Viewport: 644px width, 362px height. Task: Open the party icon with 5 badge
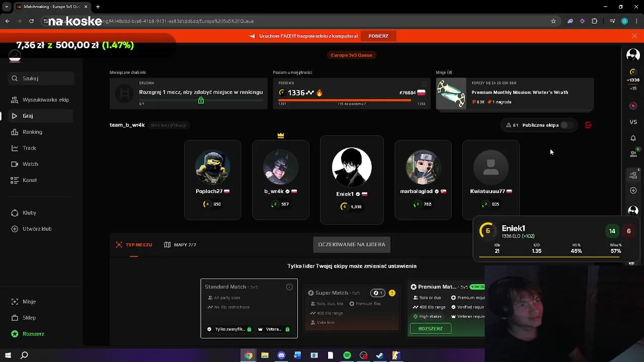[633, 175]
